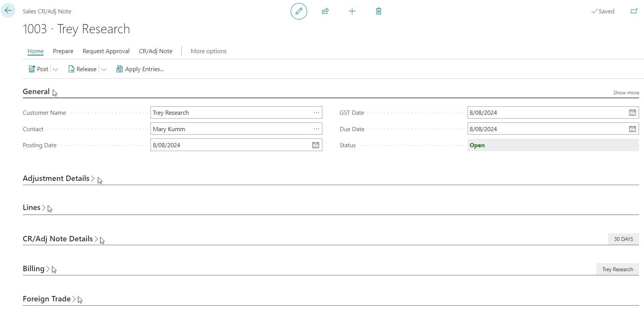Click the Trey Research billing summary
Viewport: 644px width, 314px height.
(618, 269)
